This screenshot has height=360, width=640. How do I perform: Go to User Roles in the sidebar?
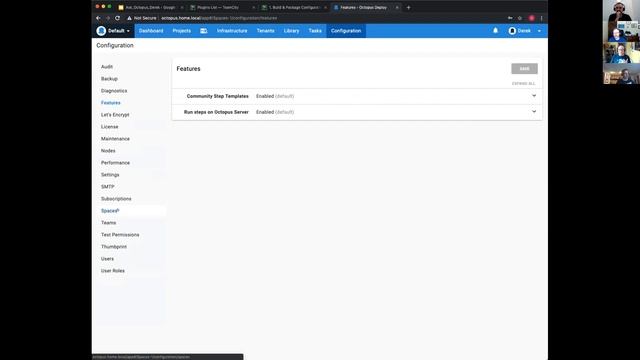pyautogui.click(x=113, y=271)
